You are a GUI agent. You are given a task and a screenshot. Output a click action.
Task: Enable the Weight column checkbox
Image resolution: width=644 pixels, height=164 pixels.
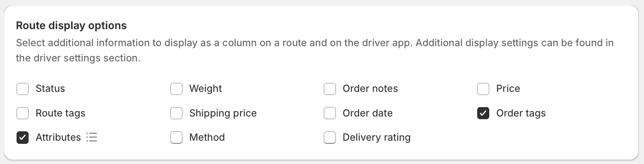pos(176,89)
